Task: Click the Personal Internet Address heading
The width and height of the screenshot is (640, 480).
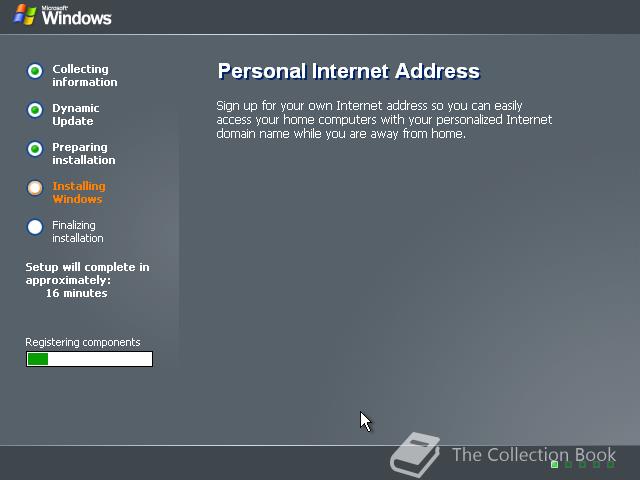Action: pyautogui.click(x=349, y=71)
